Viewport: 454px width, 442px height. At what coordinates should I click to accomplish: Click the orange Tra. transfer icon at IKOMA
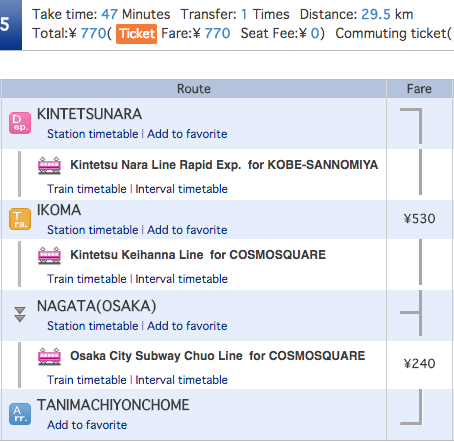tap(20, 219)
